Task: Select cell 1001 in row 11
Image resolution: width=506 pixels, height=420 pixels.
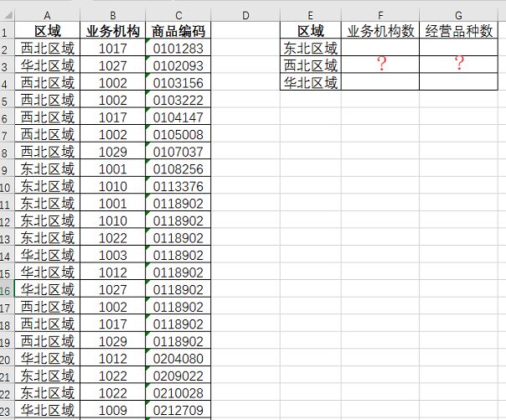Action: tap(112, 204)
